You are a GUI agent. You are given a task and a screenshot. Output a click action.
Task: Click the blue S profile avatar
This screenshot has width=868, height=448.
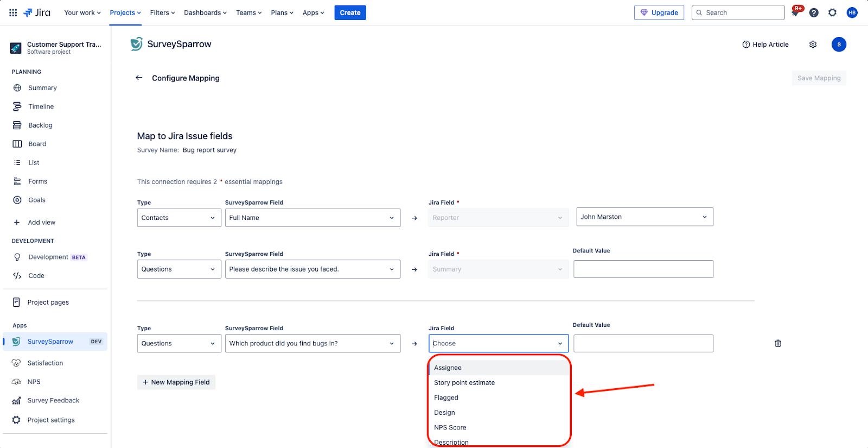(x=839, y=45)
